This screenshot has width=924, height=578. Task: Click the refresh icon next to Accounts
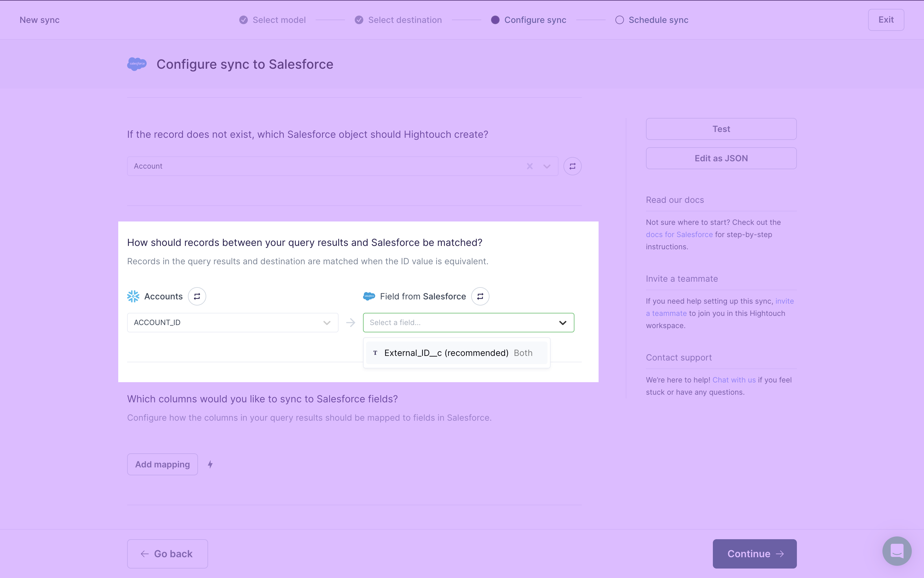click(x=196, y=296)
